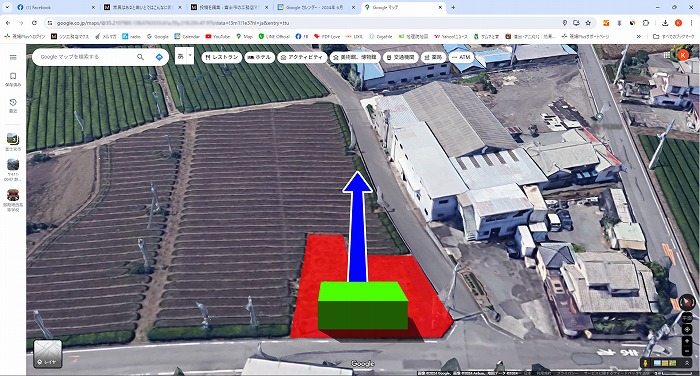Click the zoom-in plus control
Viewport: 700px width, 376px height.
tap(687, 341)
